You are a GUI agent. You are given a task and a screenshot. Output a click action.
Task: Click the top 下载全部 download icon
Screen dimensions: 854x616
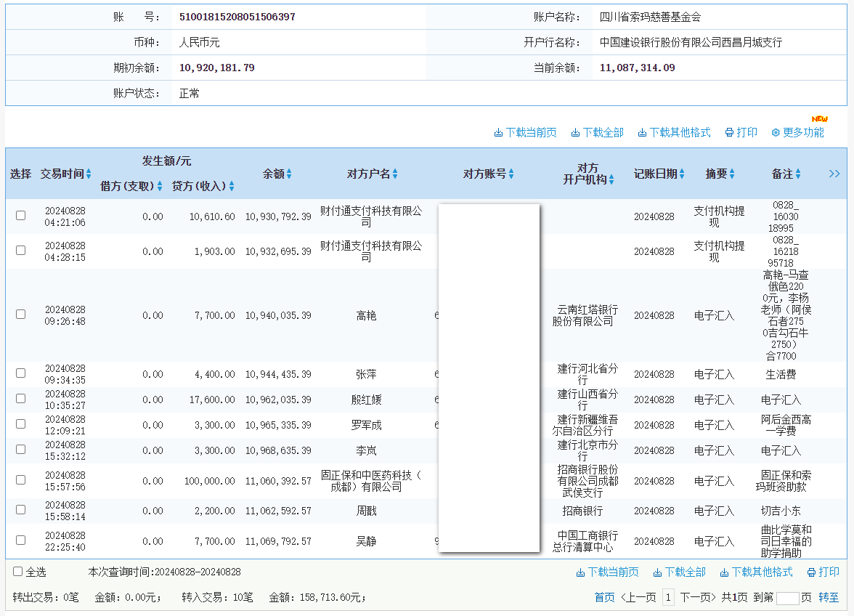[575, 133]
